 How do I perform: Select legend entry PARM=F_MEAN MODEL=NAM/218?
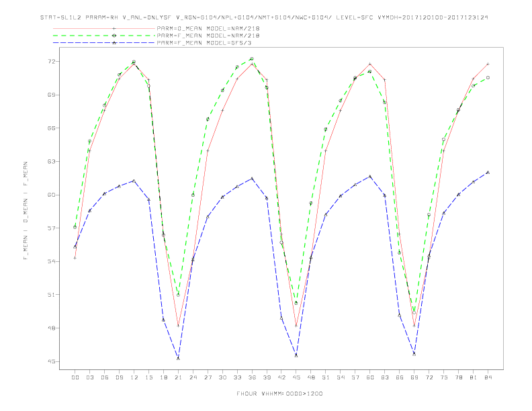tap(208, 36)
